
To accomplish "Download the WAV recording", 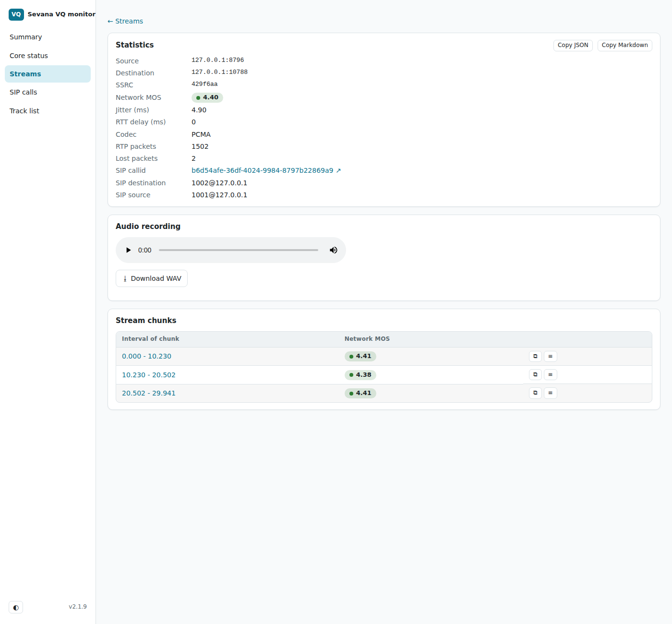I will [152, 278].
